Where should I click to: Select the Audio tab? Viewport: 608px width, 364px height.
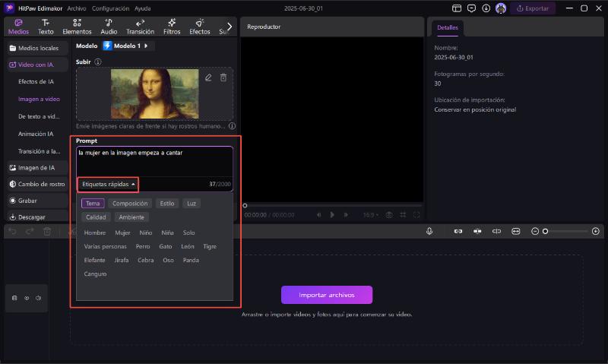tap(109, 27)
